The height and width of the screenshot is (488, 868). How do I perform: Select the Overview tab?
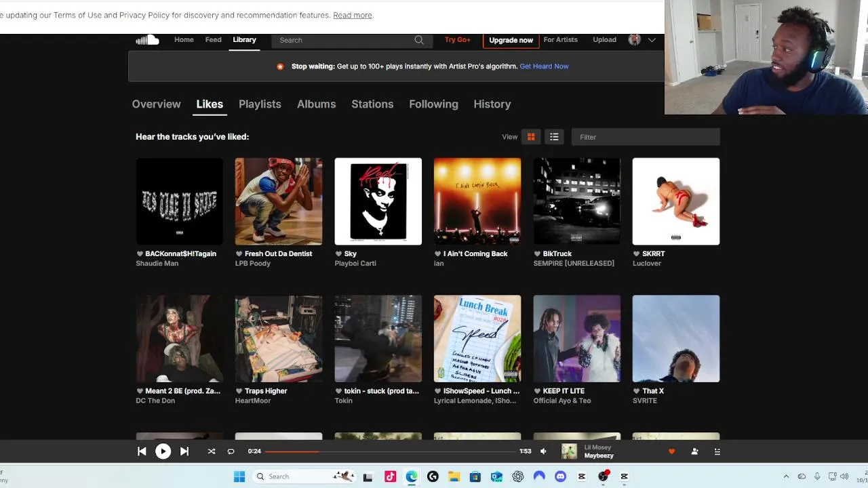[x=156, y=104]
